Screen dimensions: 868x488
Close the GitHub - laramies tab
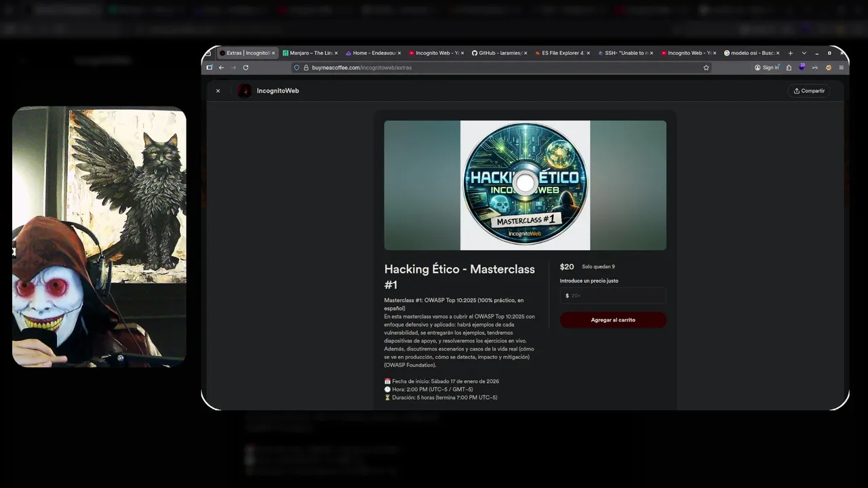point(526,53)
